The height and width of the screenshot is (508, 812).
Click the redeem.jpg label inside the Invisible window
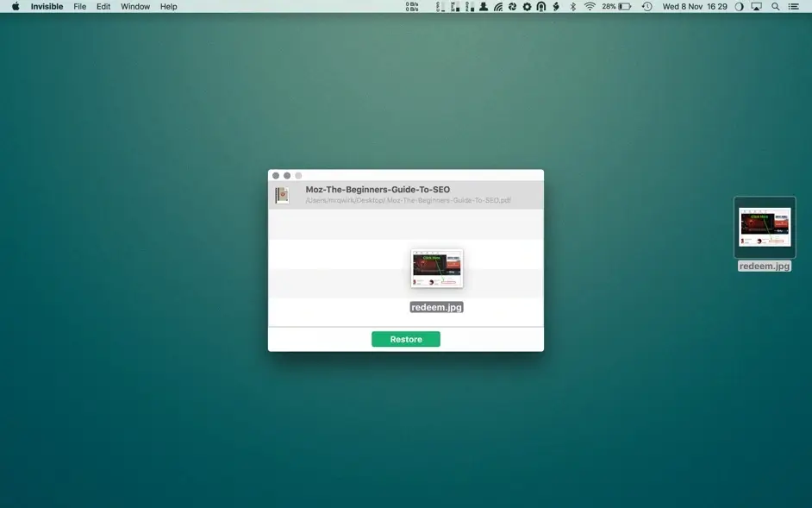(x=436, y=307)
